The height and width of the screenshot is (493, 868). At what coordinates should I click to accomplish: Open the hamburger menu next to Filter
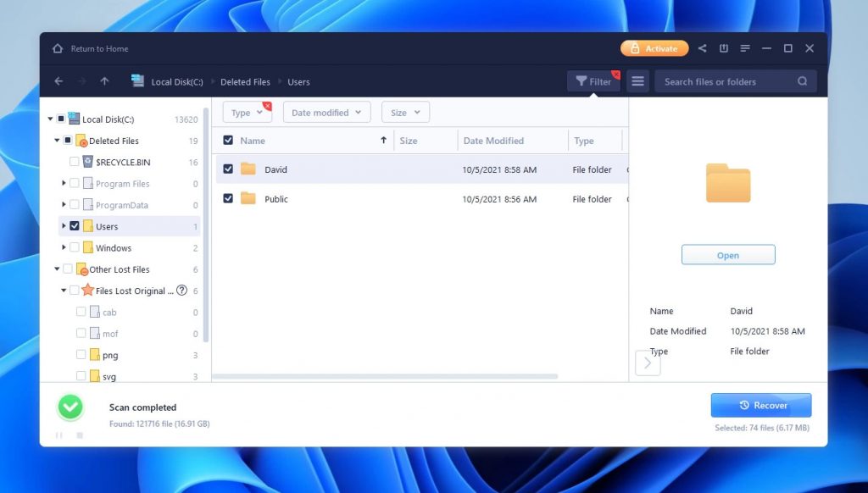coord(637,80)
